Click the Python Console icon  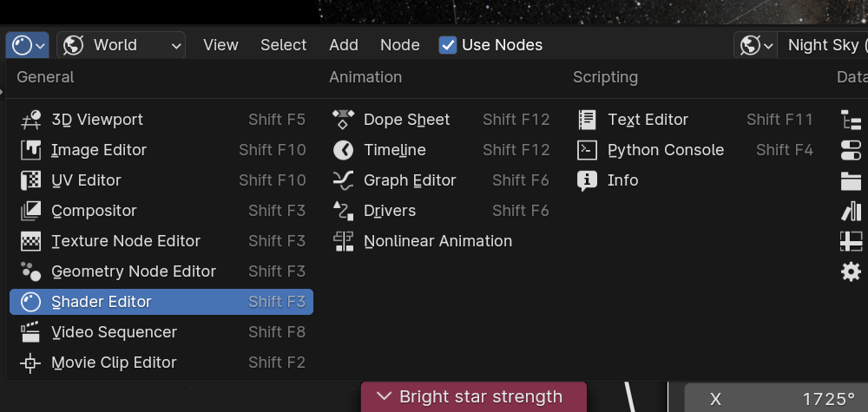[588, 150]
